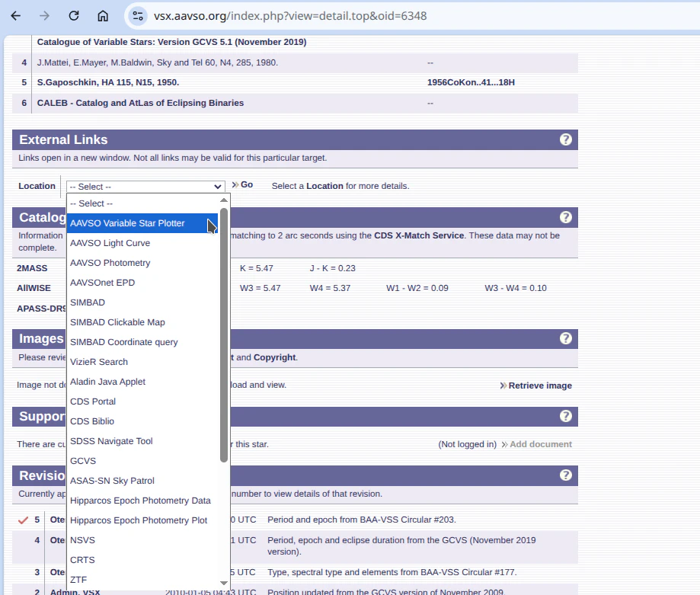700x595 pixels.
Task: Select AAVSO Light Curve option
Action: 143,243
